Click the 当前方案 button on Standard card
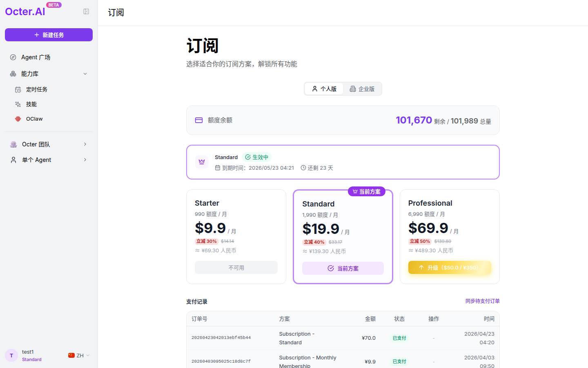The image size is (588, 368). [343, 268]
